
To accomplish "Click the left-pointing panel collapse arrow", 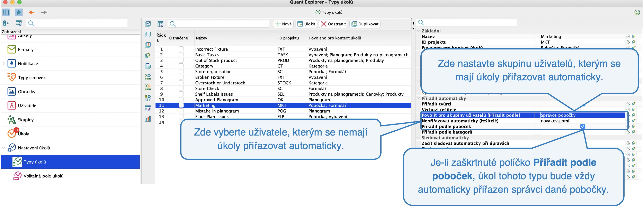I will pyautogui.click(x=413, y=23).
